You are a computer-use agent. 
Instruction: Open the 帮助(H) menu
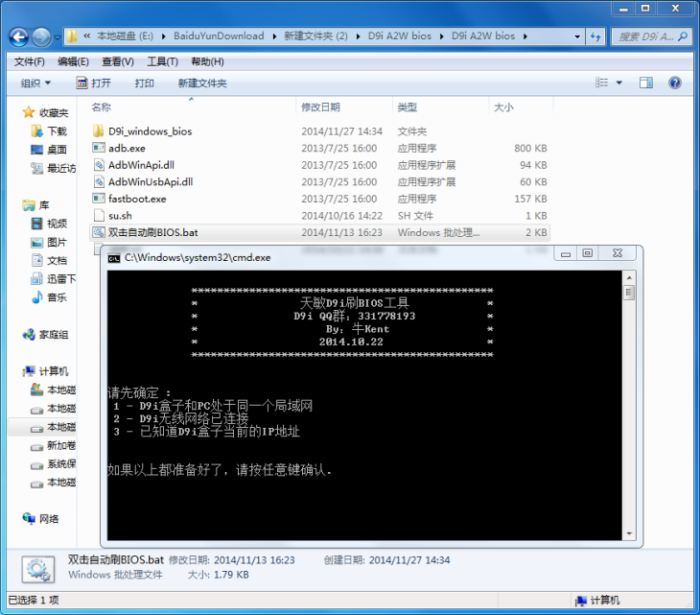[x=207, y=61]
